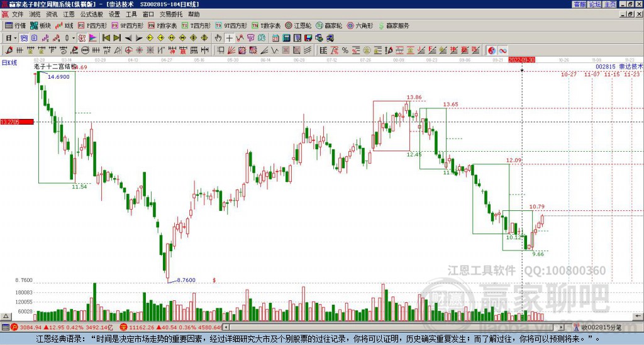The image size is (644, 345).
Task: Click the black right arrow icon
Action: [x=139, y=38]
